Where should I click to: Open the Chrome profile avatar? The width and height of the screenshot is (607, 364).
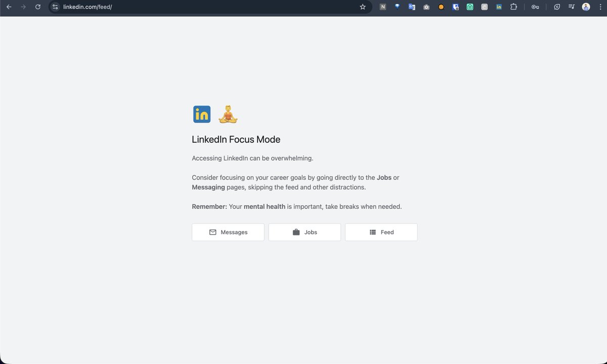(586, 7)
